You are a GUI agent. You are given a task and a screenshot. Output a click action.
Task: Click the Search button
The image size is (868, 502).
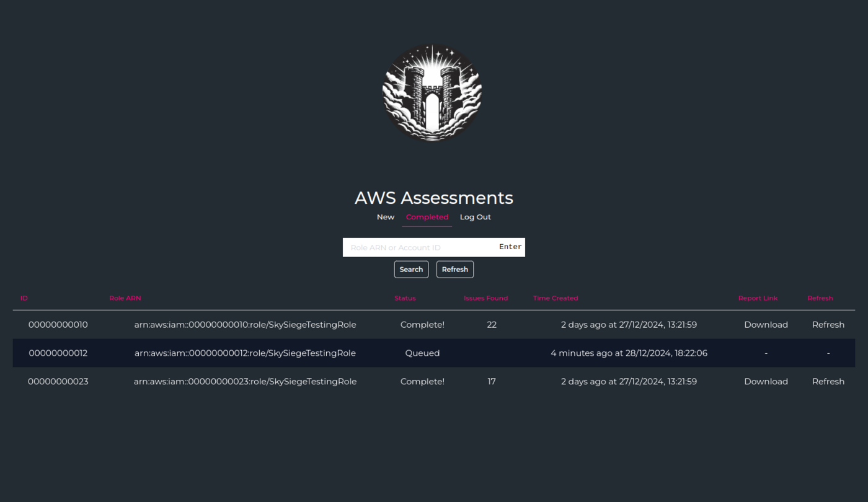pos(411,270)
